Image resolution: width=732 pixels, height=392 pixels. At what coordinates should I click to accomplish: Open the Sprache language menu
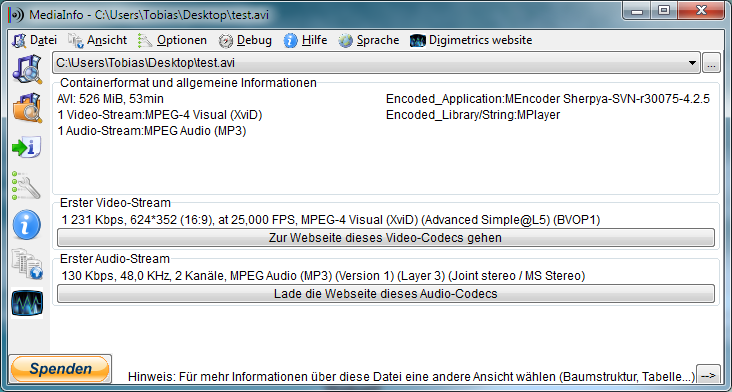pos(369,41)
